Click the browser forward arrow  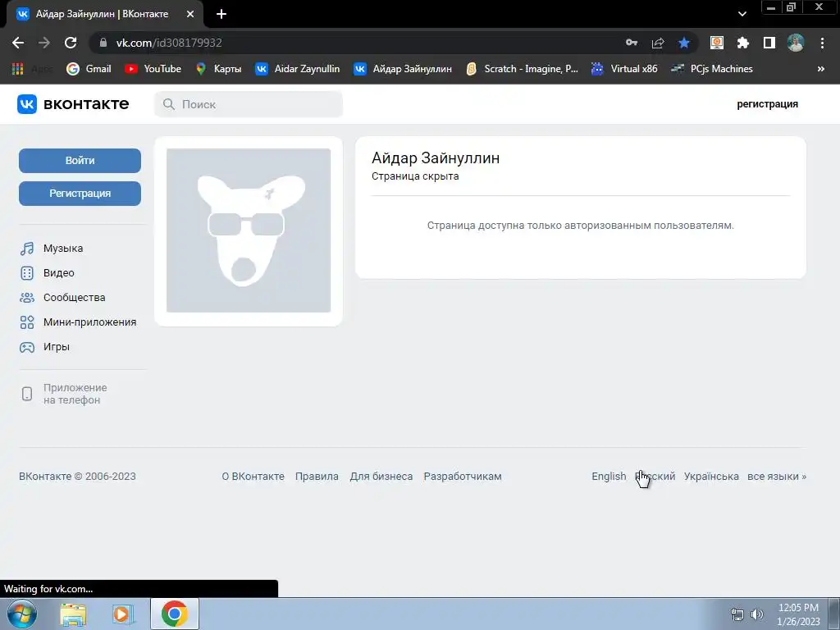44,43
